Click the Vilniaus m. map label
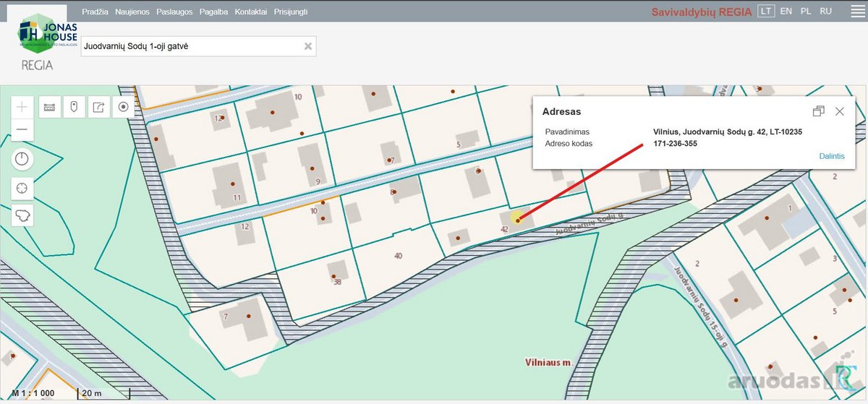This screenshot has width=868, height=404. 548,361
